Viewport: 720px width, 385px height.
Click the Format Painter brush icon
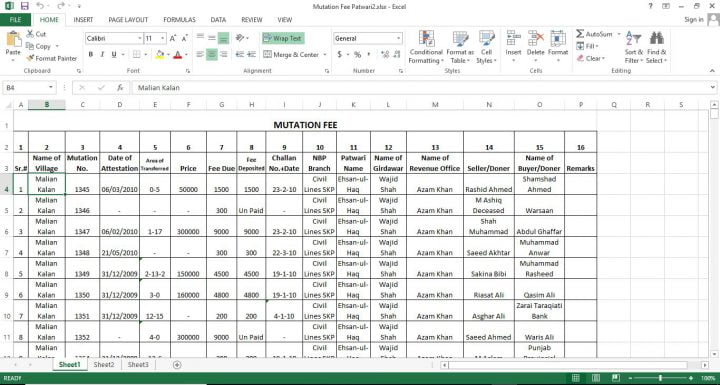click(30, 58)
